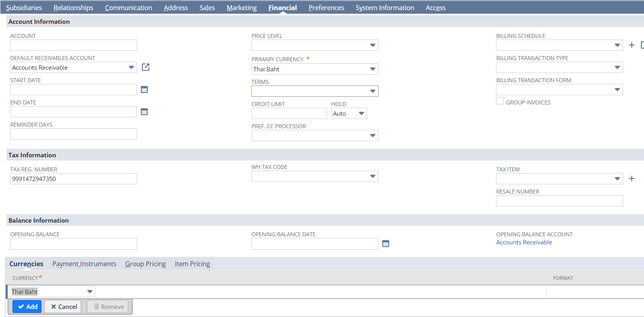Open Accounts Receivable opening balance account link
This screenshot has height=317, width=644.
(524, 242)
